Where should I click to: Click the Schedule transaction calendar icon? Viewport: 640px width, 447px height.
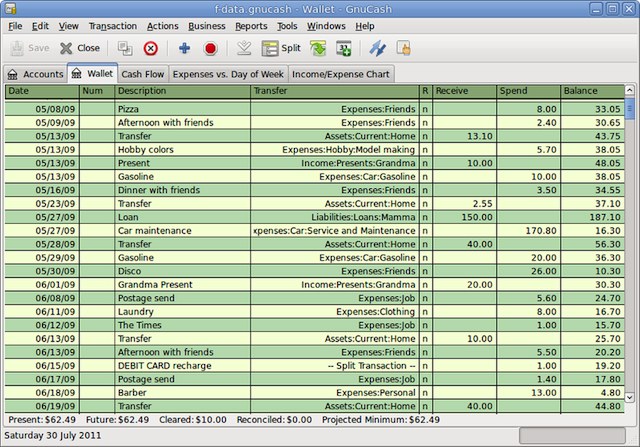coord(344,48)
